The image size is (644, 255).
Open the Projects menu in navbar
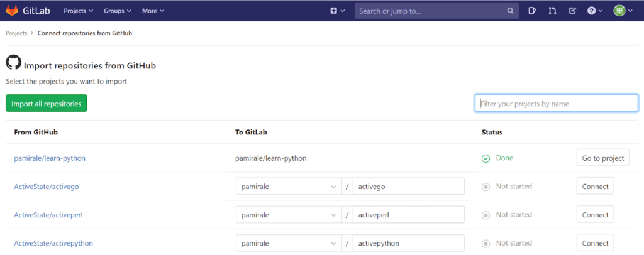pos(79,11)
